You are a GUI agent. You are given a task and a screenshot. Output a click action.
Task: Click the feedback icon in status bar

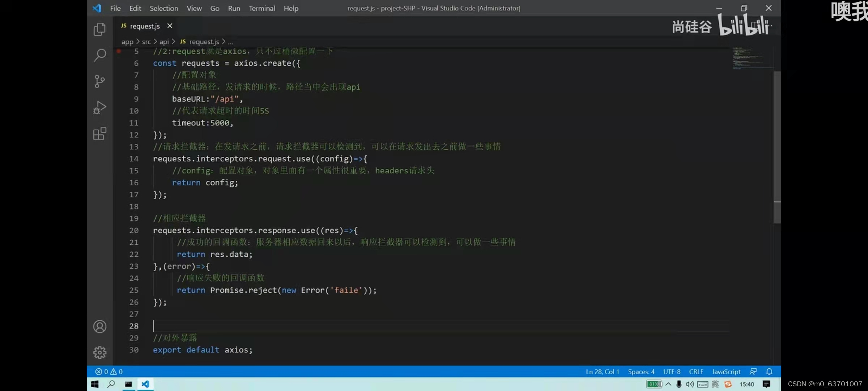(x=753, y=372)
